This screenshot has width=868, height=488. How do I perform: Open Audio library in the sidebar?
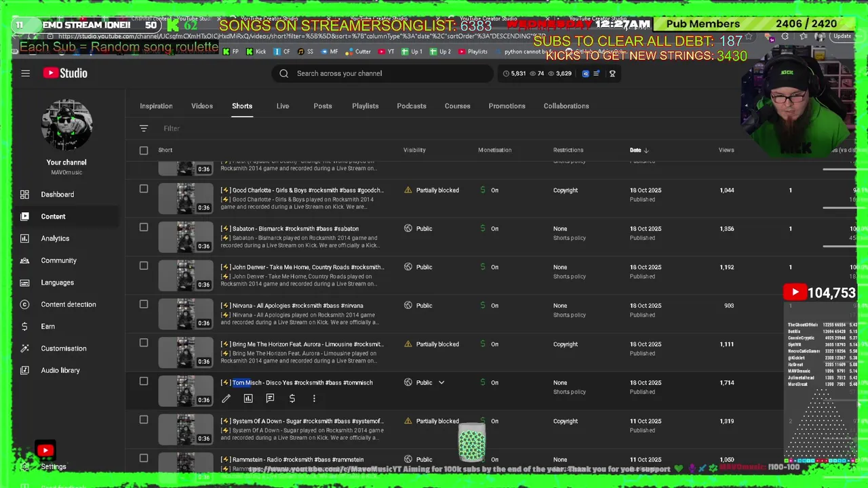pyautogui.click(x=60, y=370)
